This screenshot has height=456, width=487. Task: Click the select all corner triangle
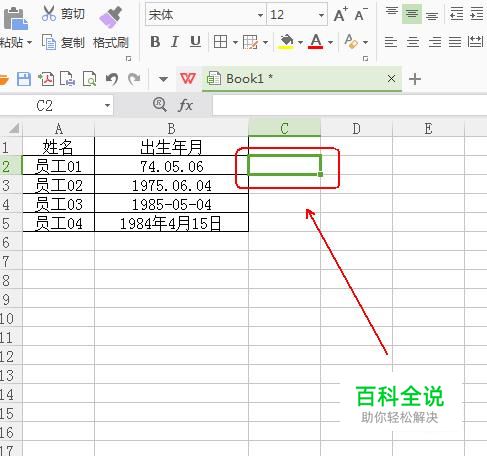[13, 128]
